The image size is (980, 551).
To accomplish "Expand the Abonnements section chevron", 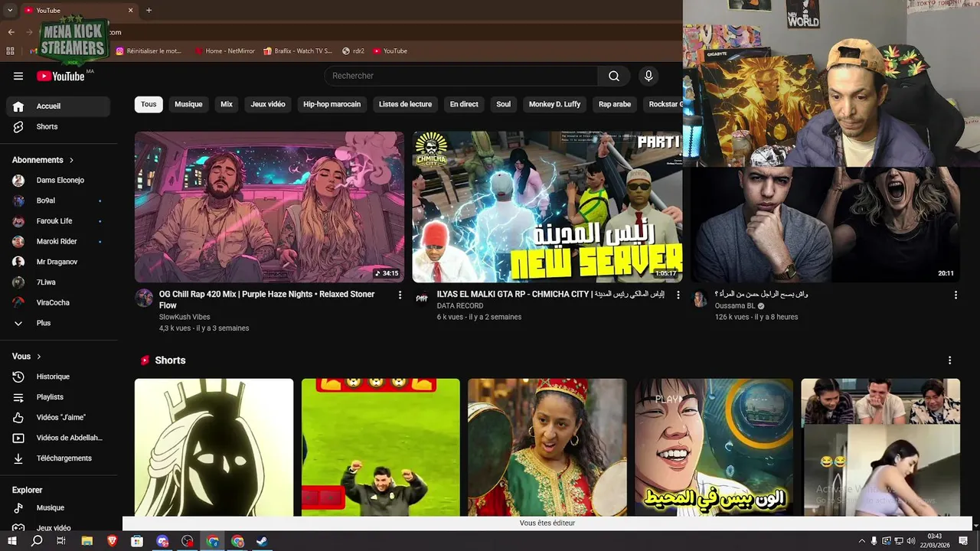I will point(72,160).
